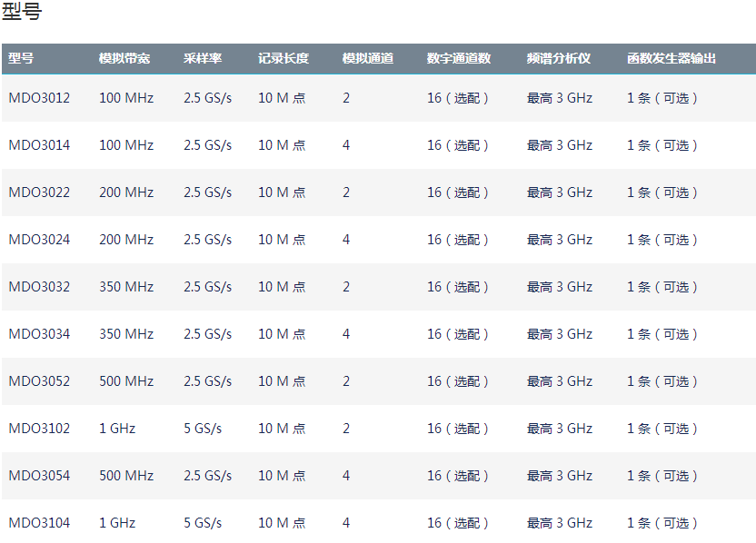Click 500 MHz bandwidth in the MDO3052 row

pos(126,381)
